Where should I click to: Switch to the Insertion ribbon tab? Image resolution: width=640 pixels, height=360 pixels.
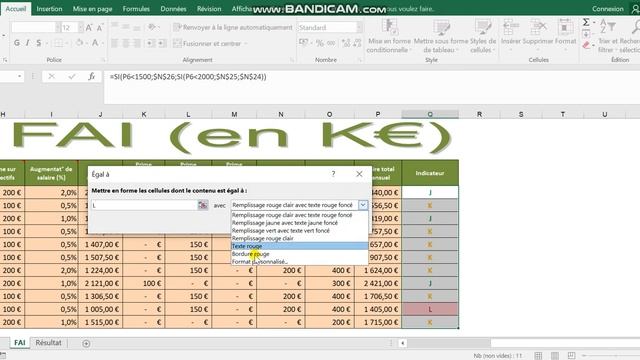[x=49, y=9]
